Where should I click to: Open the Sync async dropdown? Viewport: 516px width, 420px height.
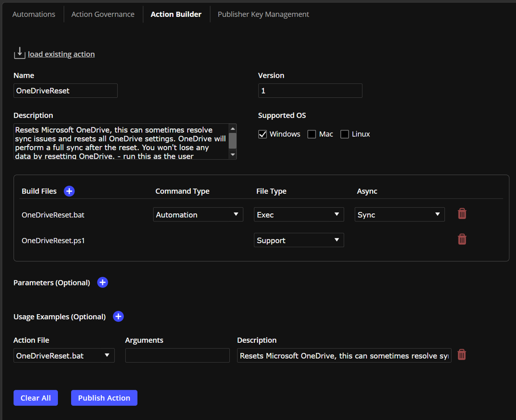click(x=399, y=214)
